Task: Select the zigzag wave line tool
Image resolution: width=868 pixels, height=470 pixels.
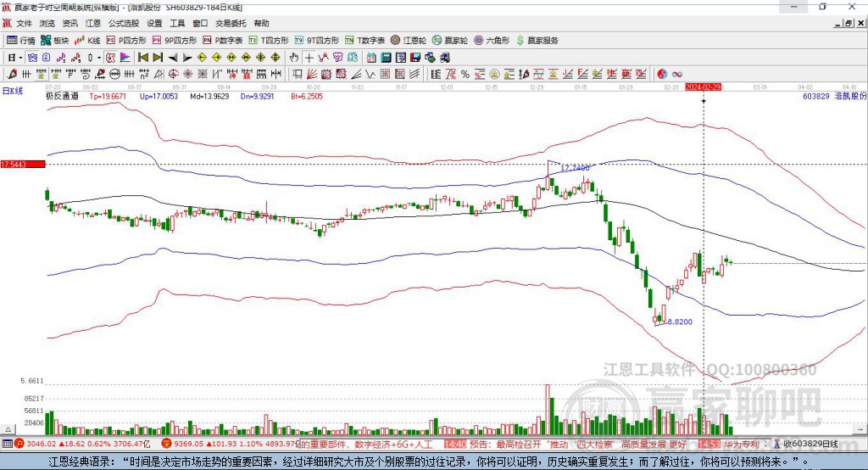Action: [370, 74]
